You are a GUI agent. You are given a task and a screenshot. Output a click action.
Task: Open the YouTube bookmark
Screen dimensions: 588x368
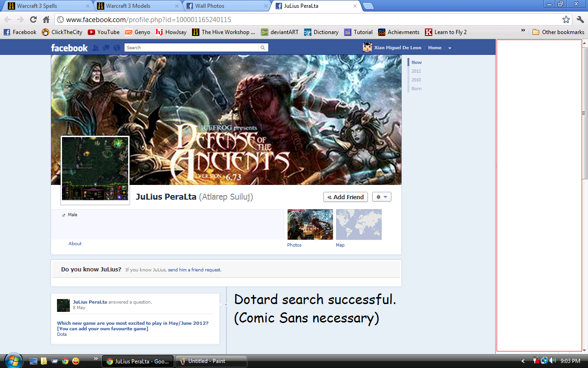(x=104, y=32)
